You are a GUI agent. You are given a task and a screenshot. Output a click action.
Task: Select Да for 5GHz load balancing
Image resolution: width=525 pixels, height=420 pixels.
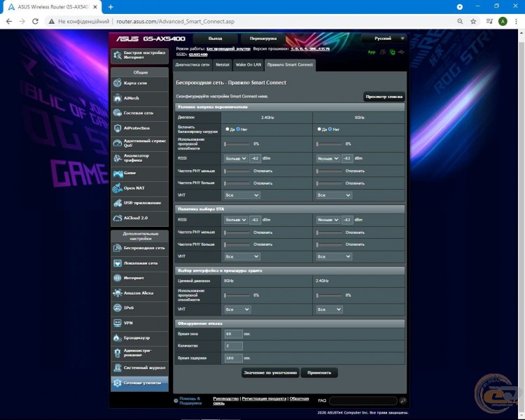point(319,129)
